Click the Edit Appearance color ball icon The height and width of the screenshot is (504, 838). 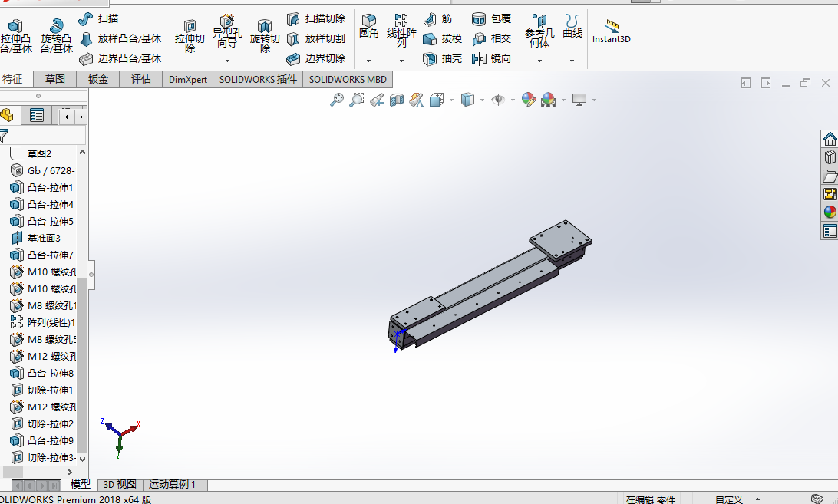click(529, 100)
